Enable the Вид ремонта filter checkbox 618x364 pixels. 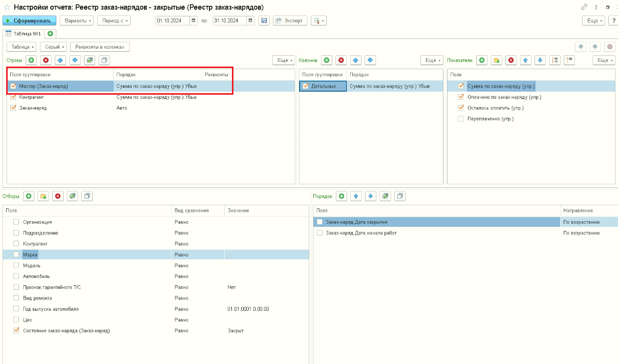click(x=16, y=298)
